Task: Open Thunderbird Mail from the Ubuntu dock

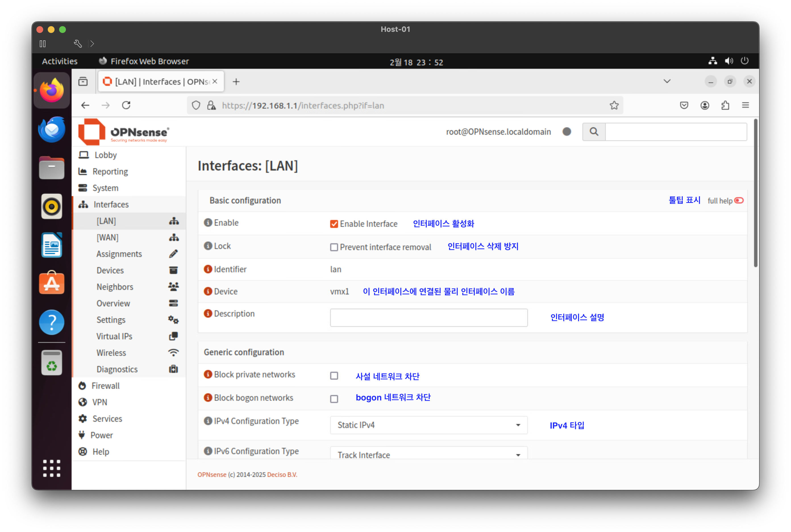Action: coord(51,130)
